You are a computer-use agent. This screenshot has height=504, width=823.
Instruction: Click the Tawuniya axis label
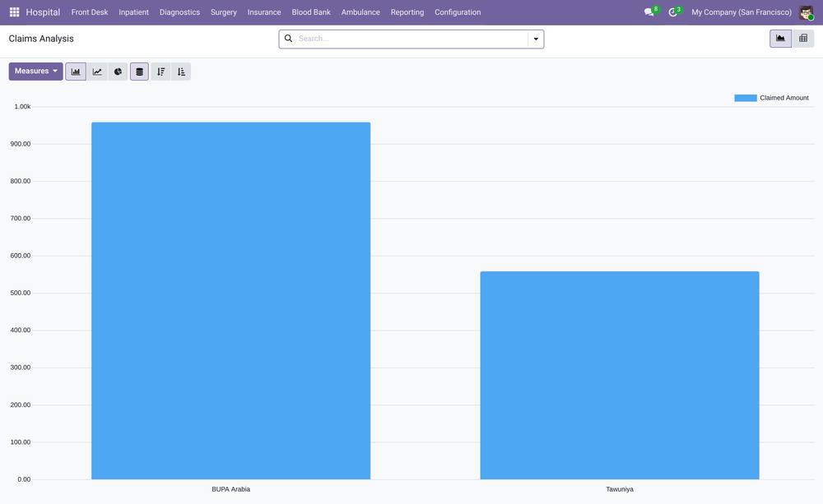[620, 489]
